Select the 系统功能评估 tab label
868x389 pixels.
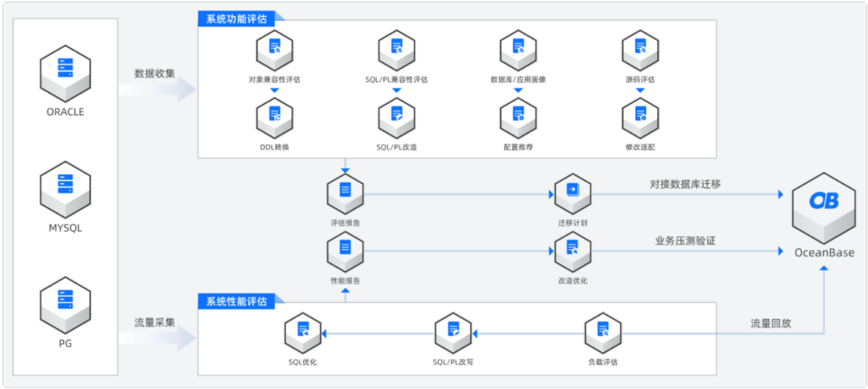pos(237,17)
